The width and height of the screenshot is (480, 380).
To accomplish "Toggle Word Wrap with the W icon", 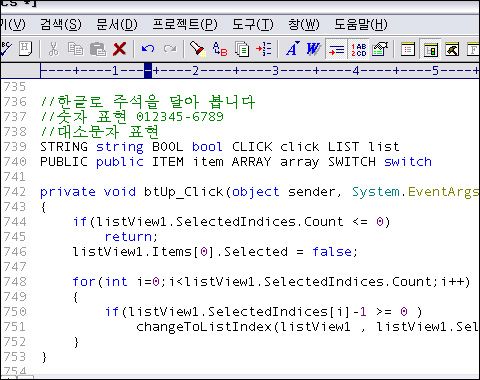I will [313, 49].
